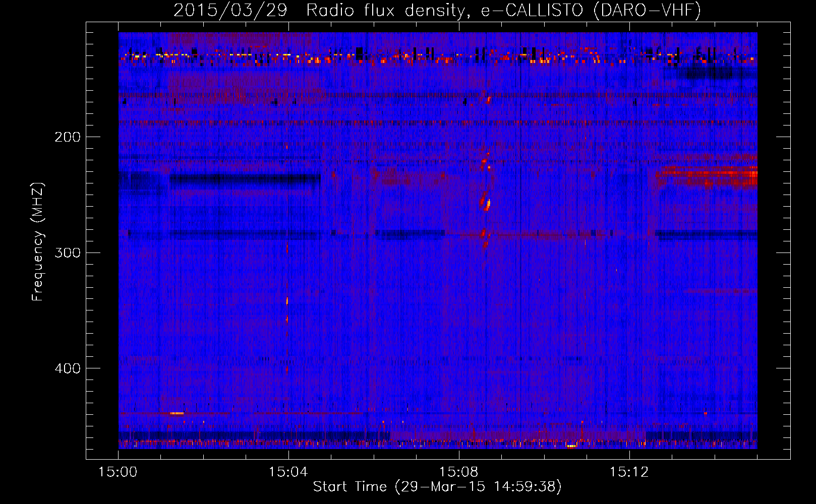Screen dimensions: 816x504
Task: Click the 15:12 time tick label
Action: [629, 472]
